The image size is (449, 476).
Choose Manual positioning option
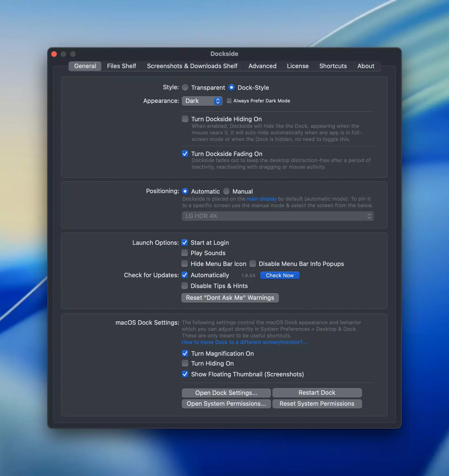[x=226, y=191]
